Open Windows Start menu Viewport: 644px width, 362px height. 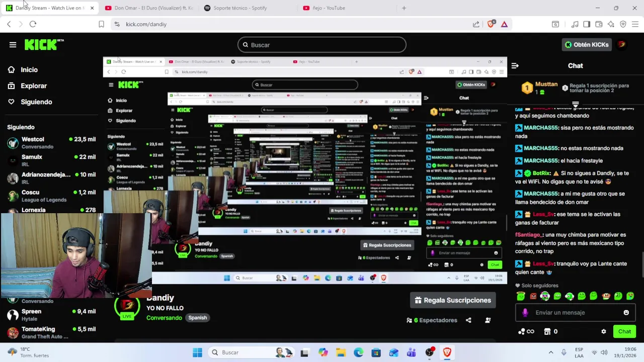point(197,352)
